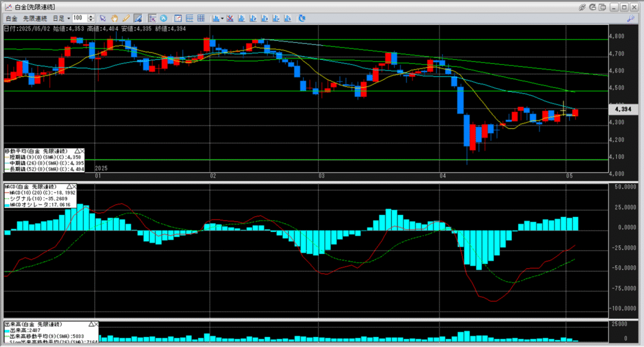Click the current price label 4,394
Viewport: 644px width, 347px height.
click(x=623, y=109)
